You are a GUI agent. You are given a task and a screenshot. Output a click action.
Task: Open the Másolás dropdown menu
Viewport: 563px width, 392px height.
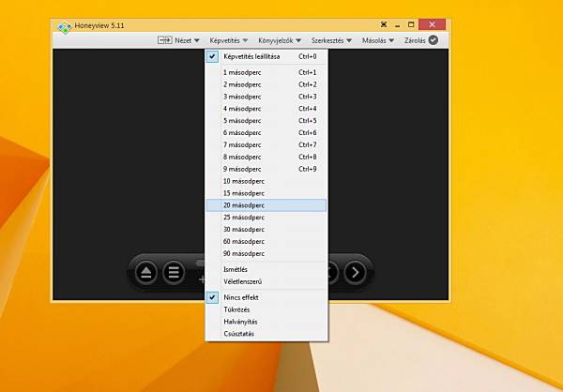(378, 40)
